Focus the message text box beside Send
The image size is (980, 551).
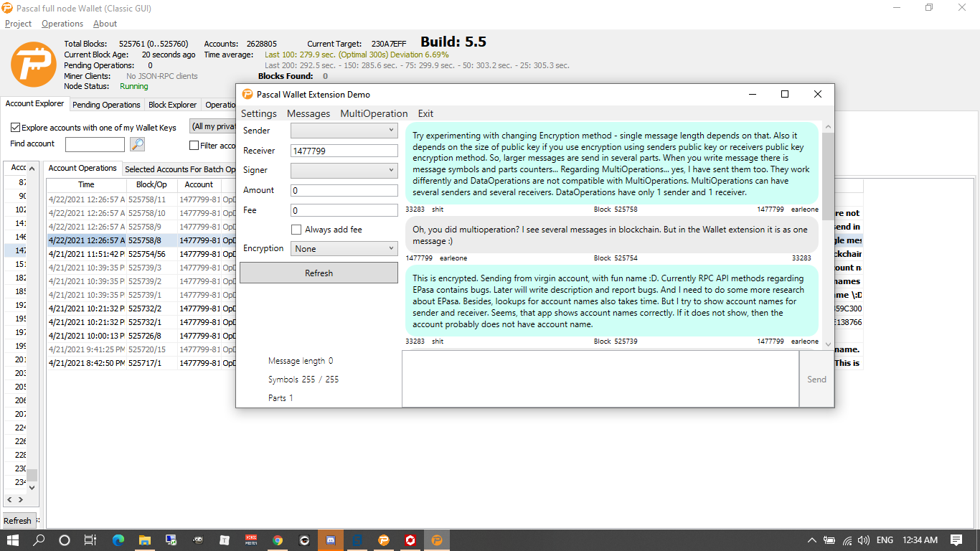pos(600,379)
